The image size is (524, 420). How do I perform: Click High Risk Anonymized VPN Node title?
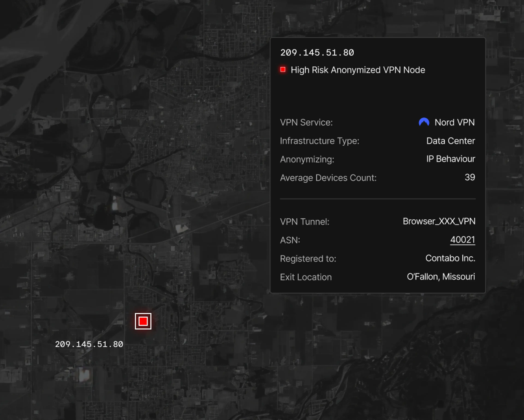358,70
